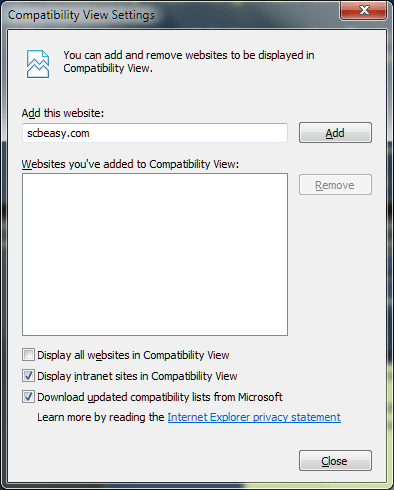Uncheck the Display intranet sites checkbox

click(x=28, y=376)
